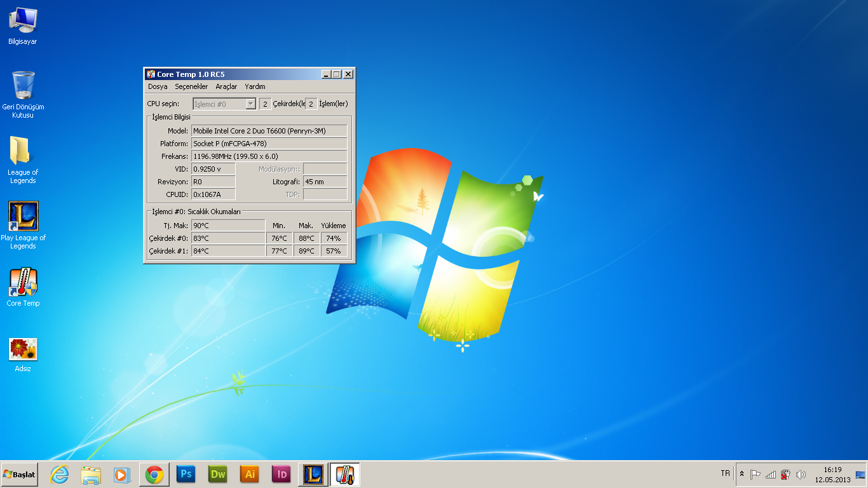Open Illustrator from the taskbar
Image resolution: width=868 pixels, height=488 pixels.
[250, 474]
